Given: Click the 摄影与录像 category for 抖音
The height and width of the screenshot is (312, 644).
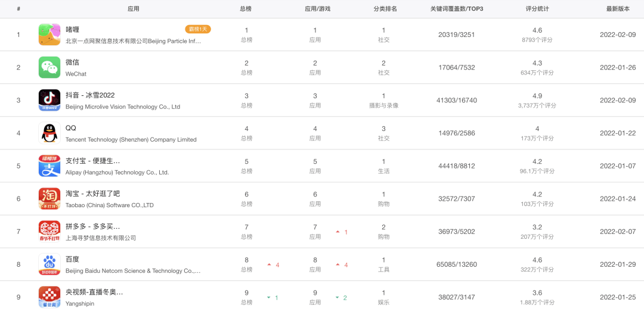Looking at the screenshot, I should 383,105.
